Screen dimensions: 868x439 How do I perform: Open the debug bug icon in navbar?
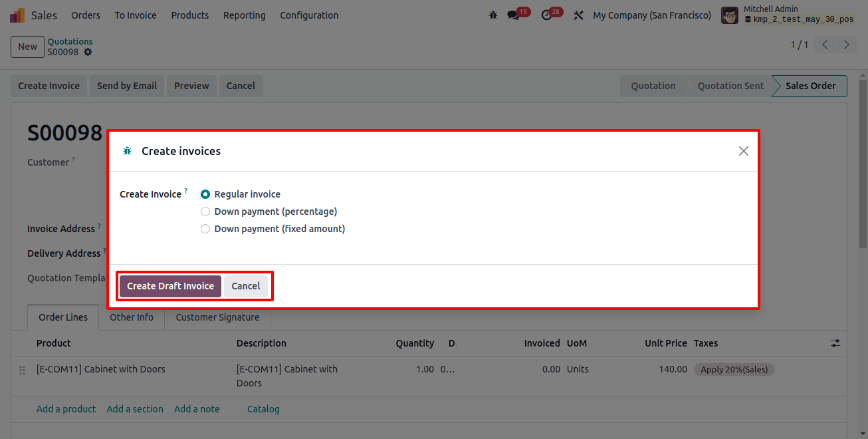coord(492,15)
